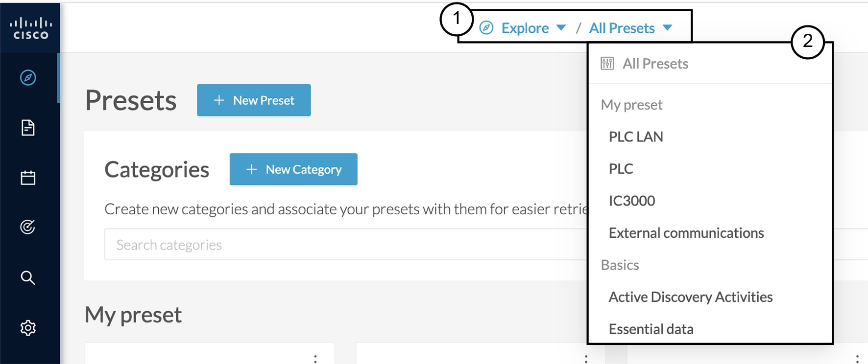
Task: Expand the Explore dropdown arrow
Action: point(561,28)
